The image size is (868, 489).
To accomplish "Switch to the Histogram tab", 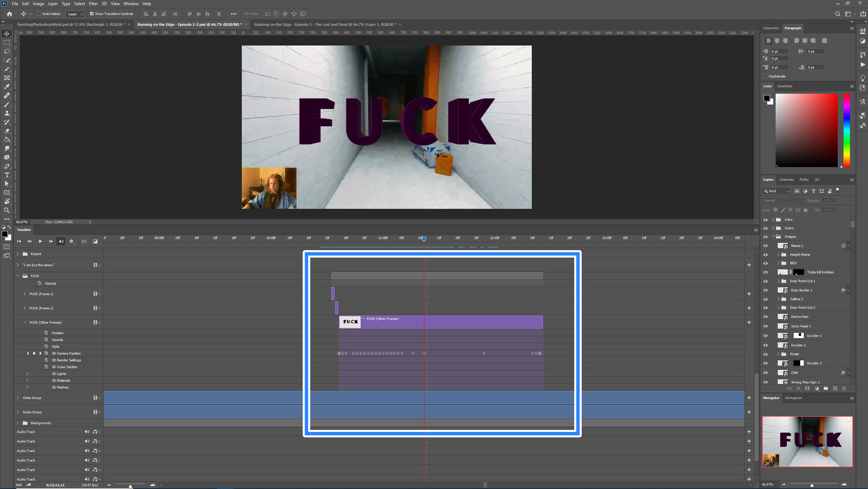I will click(x=793, y=398).
